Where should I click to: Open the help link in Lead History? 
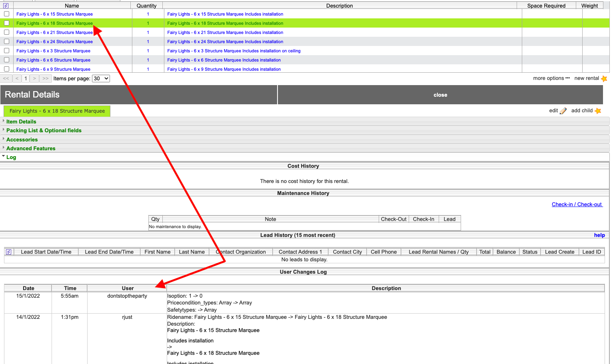pos(599,235)
